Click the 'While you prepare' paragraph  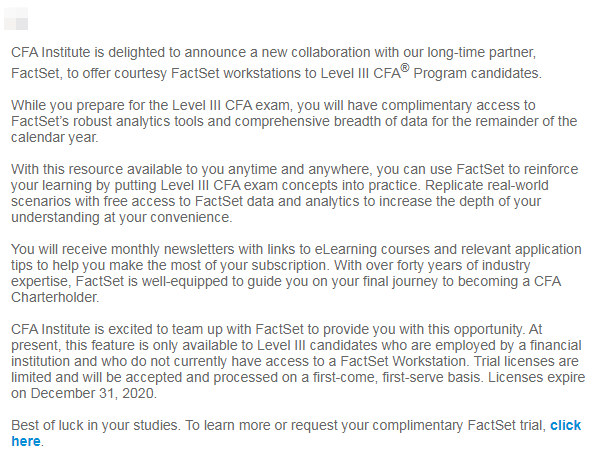click(x=294, y=121)
